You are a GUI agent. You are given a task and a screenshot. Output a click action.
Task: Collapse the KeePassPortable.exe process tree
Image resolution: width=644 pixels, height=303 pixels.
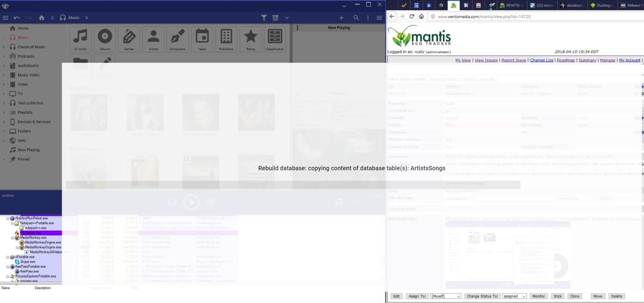click(x=8, y=267)
